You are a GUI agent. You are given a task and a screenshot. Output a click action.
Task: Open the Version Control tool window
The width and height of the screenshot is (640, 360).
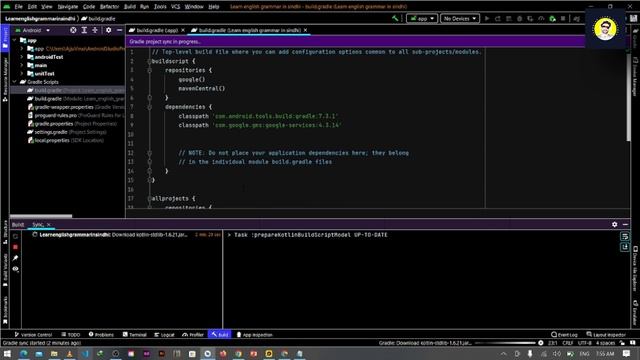point(33,335)
